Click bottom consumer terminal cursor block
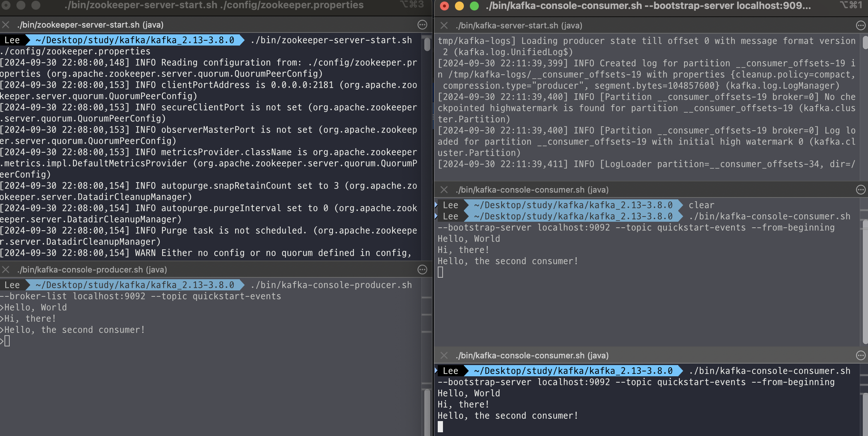 [440, 426]
